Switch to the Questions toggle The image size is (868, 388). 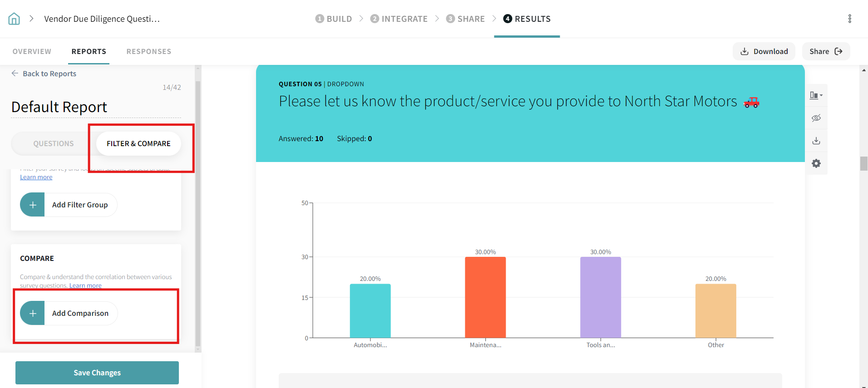coord(53,144)
